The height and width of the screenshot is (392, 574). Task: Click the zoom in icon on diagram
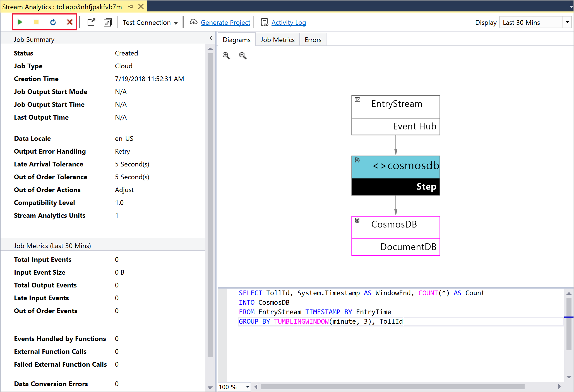[x=227, y=56]
